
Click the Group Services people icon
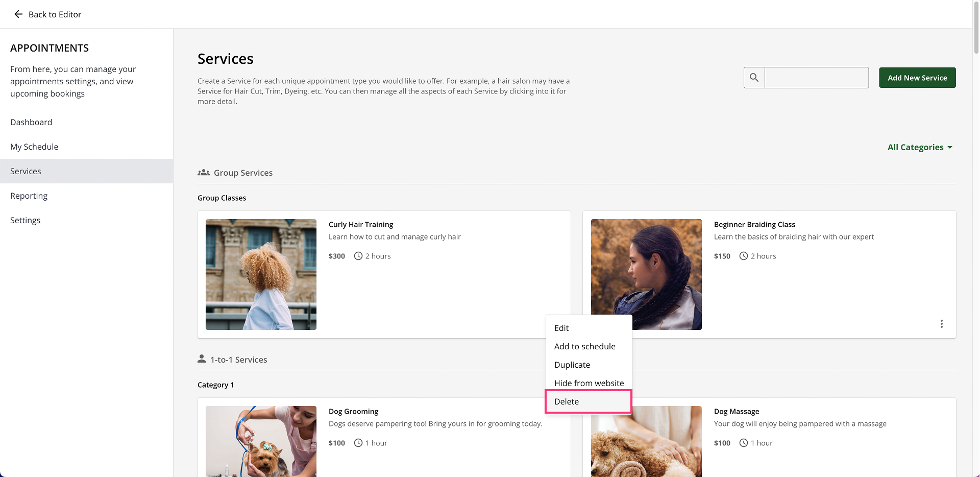pyautogui.click(x=204, y=173)
